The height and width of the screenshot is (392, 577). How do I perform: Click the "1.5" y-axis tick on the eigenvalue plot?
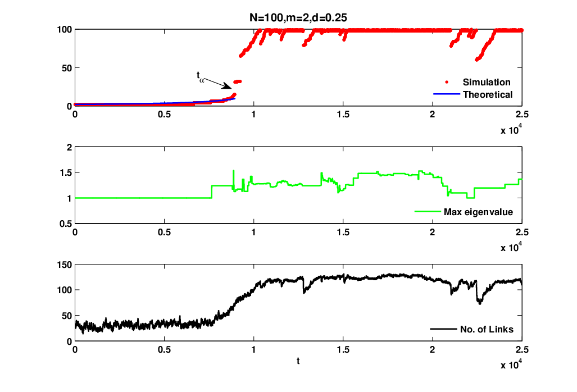pyautogui.click(x=66, y=173)
